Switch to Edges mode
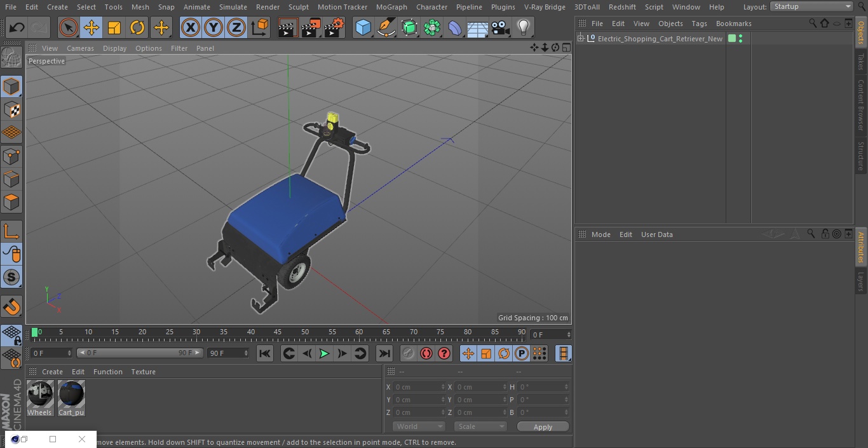The width and height of the screenshot is (868, 448). click(11, 179)
